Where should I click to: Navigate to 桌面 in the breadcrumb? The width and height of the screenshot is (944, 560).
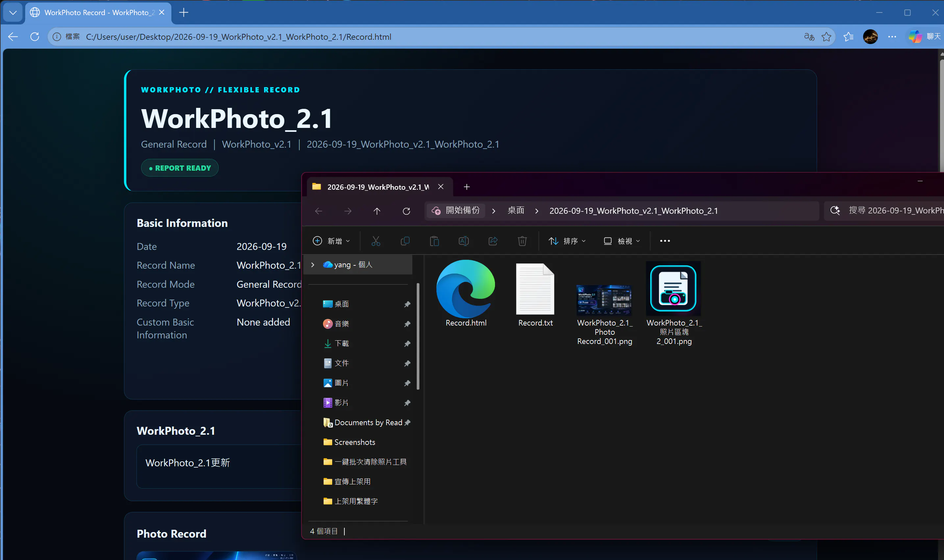pyautogui.click(x=516, y=210)
